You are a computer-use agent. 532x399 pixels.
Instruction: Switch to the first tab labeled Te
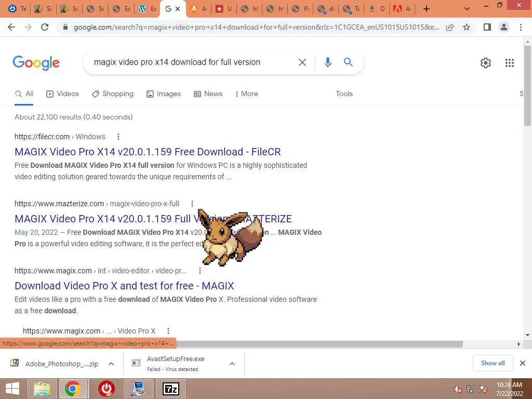[x=17, y=9]
